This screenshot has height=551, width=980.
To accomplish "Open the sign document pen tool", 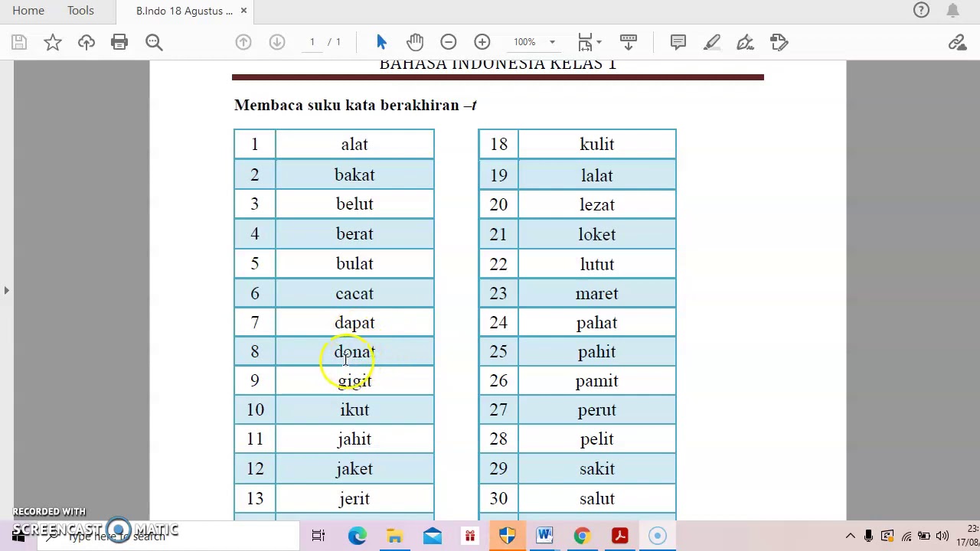I will pos(745,42).
